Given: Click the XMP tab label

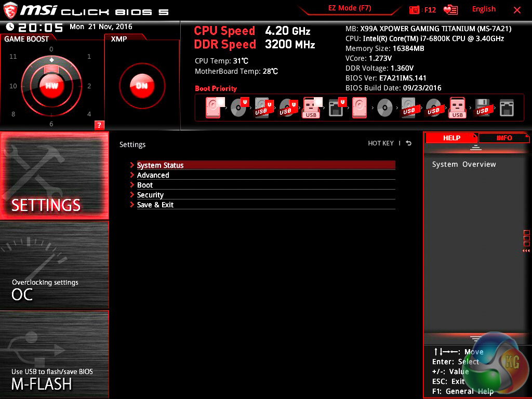Looking at the screenshot, I should pyautogui.click(x=119, y=39).
